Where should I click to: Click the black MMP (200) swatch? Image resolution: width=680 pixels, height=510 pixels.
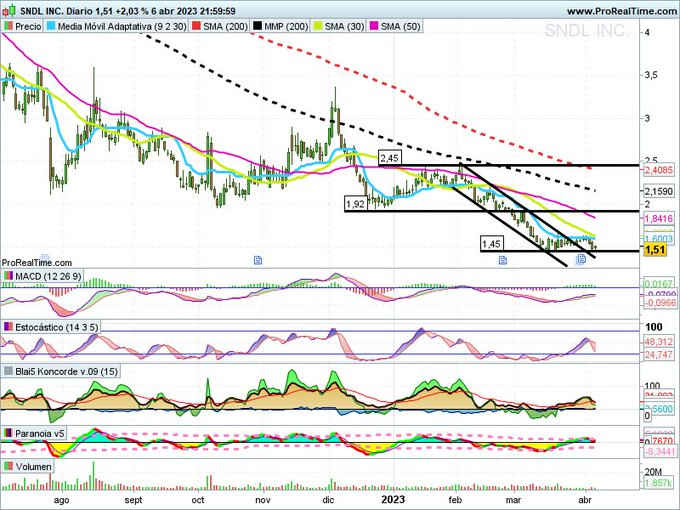(257, 26)
